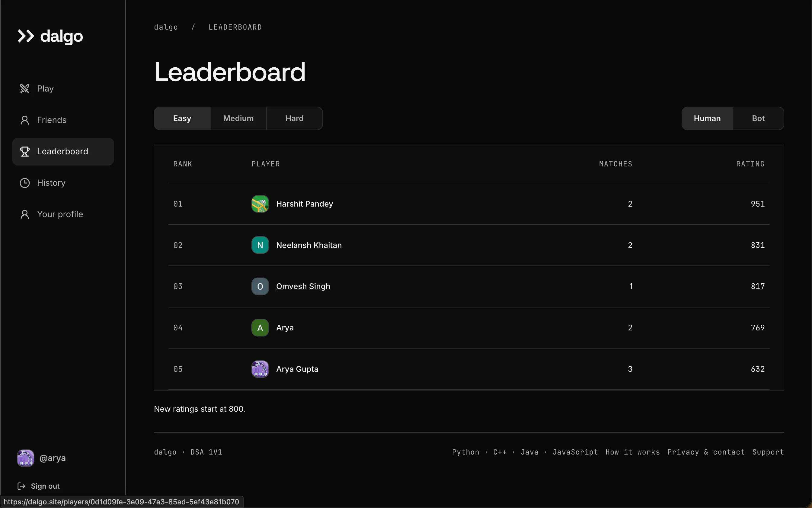Viewport: 812px width, 508px height.
Task: Click the rating value 951
Action: [x=758, y=204]
